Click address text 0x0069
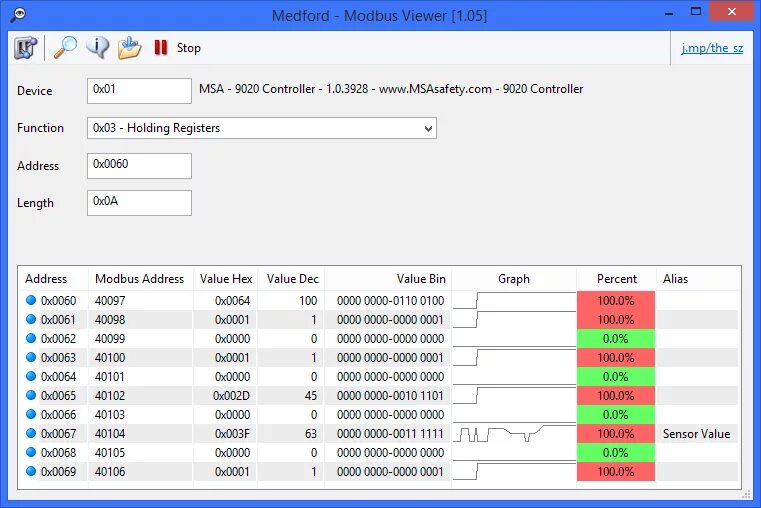The width and height of the screenshot is (761, 508). tap(59, 472)
